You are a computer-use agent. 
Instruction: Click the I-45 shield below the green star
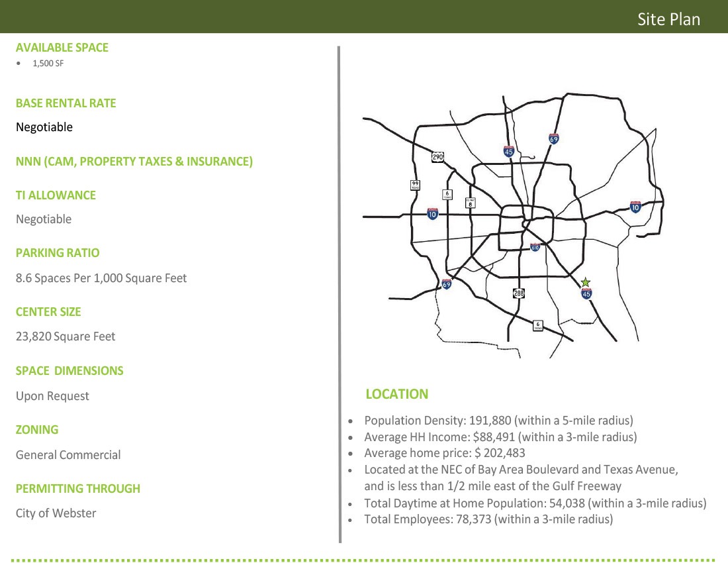click(586, 293)
